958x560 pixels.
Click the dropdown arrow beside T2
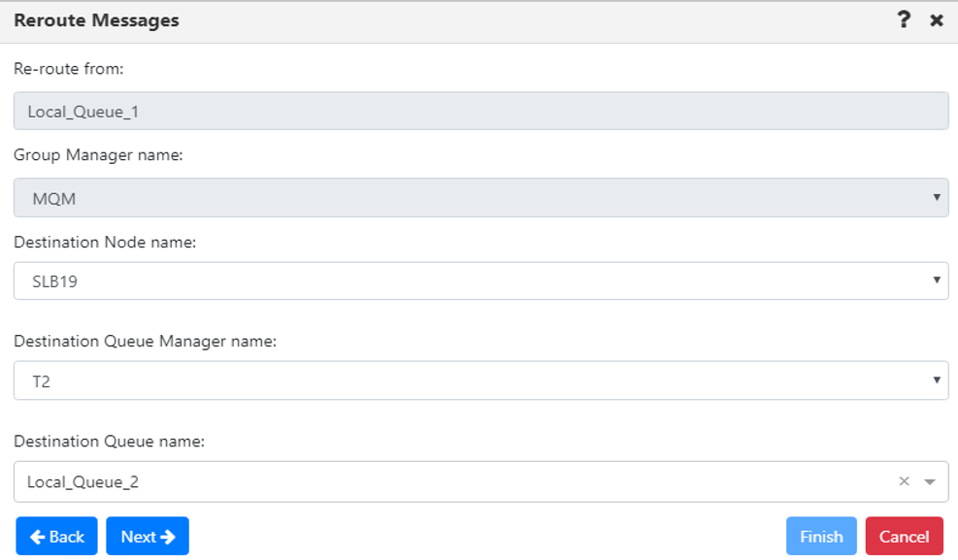pos(938,379)
